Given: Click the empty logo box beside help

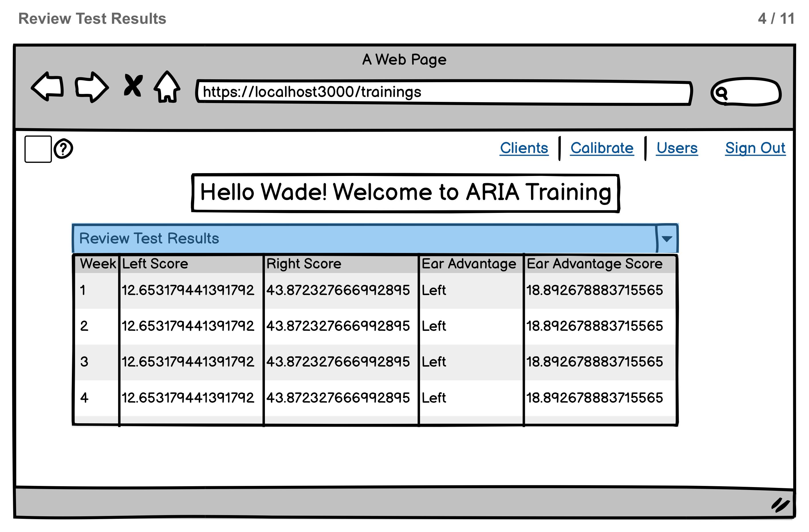Looking at the screenshot, I should (x=38, y=149).
